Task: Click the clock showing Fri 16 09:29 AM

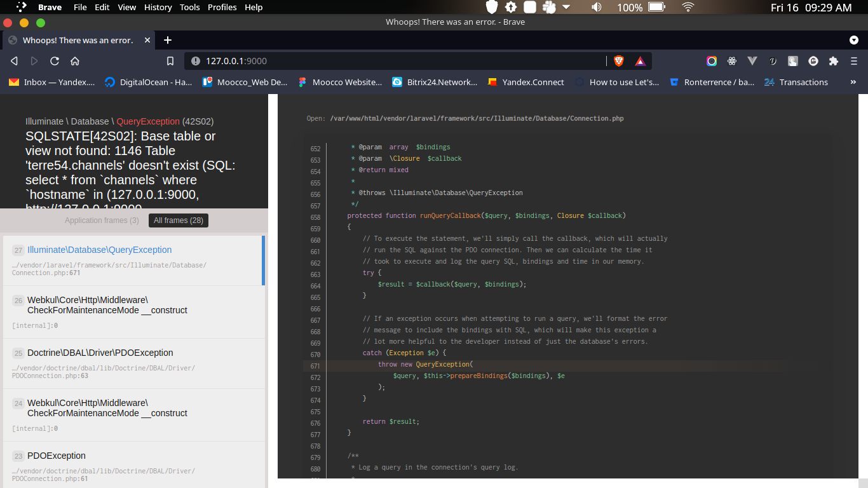Action: (x=811, y=8)
